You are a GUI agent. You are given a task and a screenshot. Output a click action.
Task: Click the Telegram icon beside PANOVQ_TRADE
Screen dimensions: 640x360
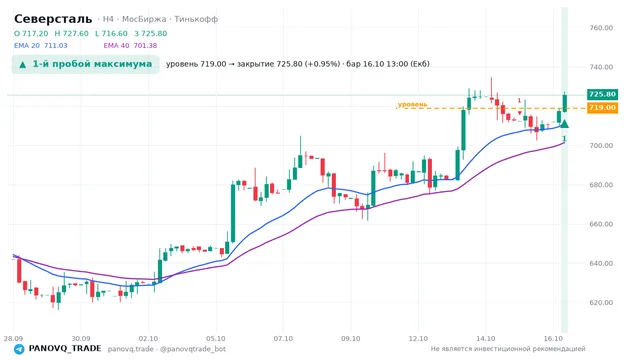tap(19, 349)
